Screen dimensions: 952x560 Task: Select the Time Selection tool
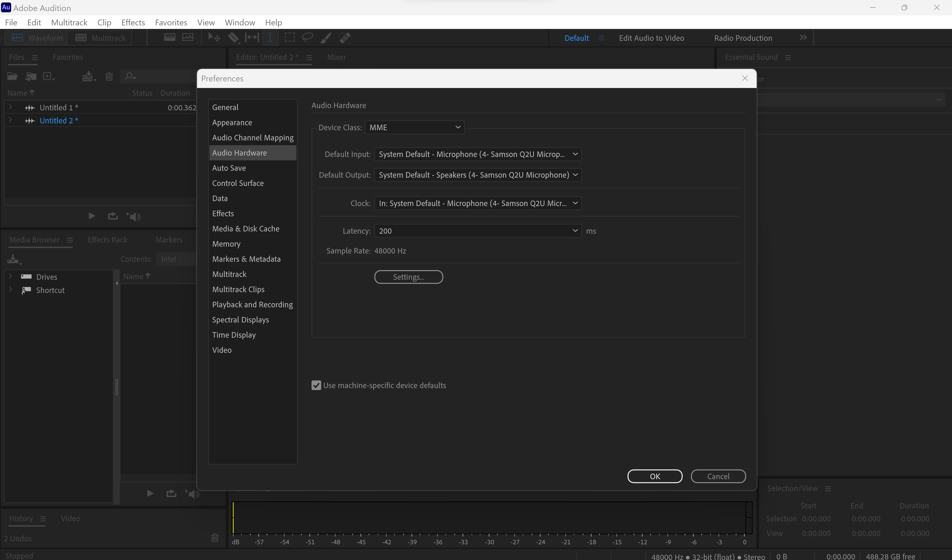click(270, 38)
